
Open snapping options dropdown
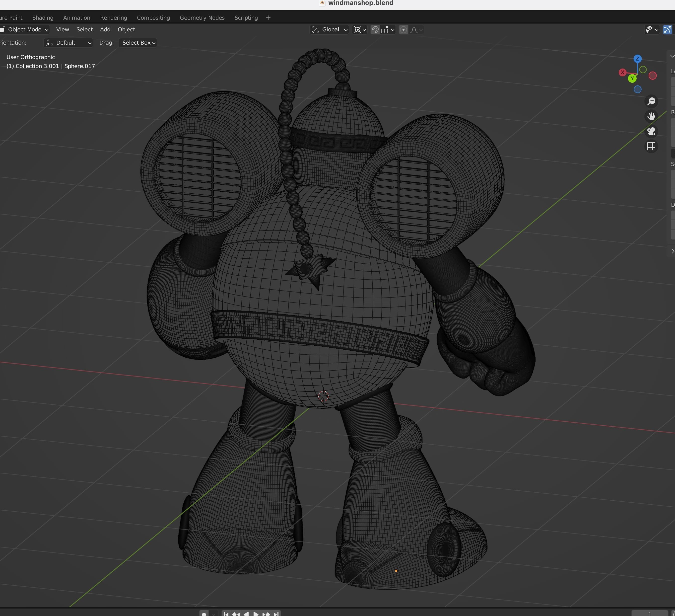point(388,30)
